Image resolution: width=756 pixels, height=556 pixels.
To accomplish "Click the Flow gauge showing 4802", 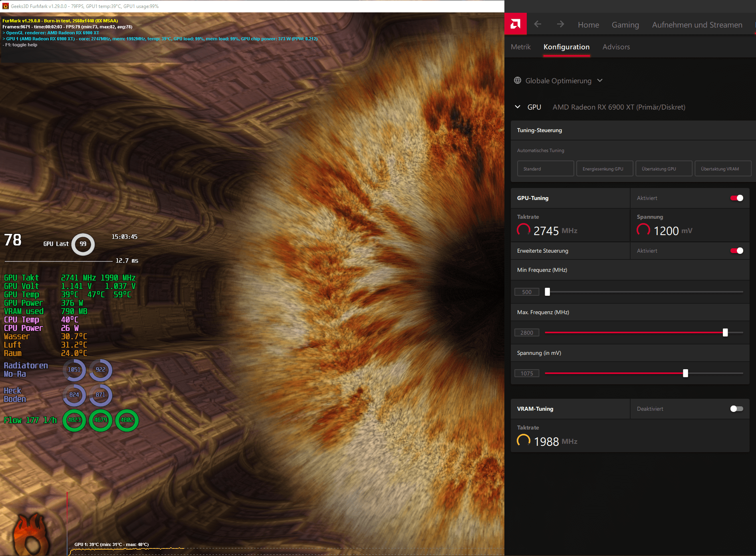I will [x=127, y=420].
